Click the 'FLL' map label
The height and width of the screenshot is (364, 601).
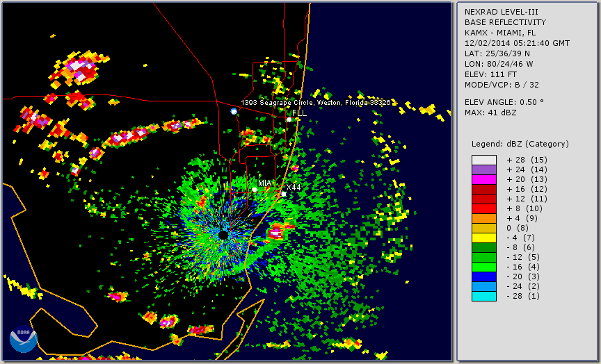[299, 113]
